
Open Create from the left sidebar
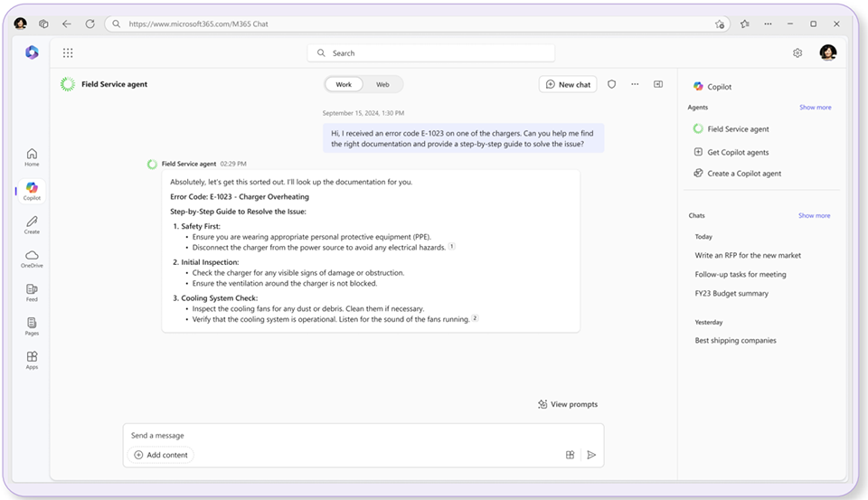[x=32, y=225]
